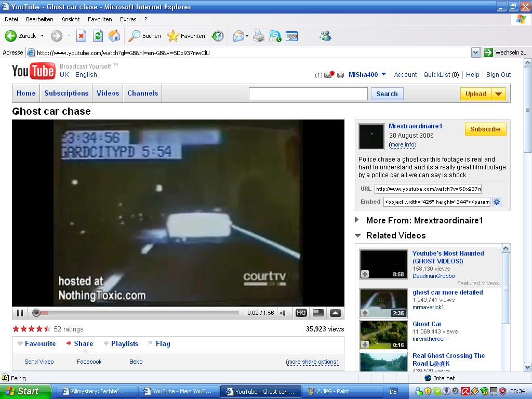Screen dimensions: 532x399
Task: Click the green Wechseln zu arrow
Action: click(x=488, y=52)
